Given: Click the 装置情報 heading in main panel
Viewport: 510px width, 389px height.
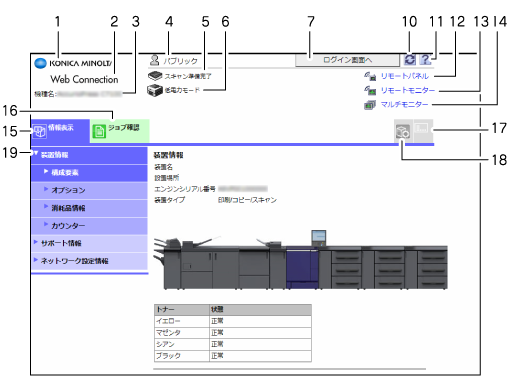Looking at the screenshot, I should click(168, 155).
